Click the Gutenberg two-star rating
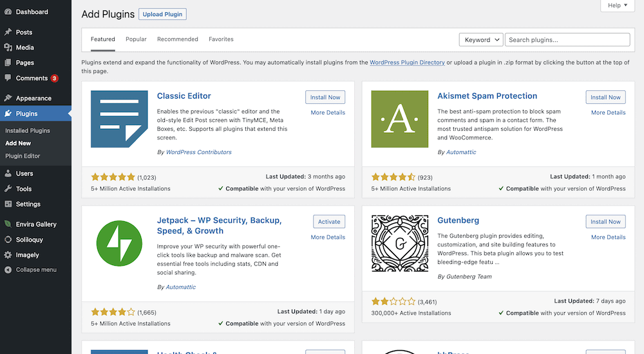644x354 pixels. [x=393, y=301]
